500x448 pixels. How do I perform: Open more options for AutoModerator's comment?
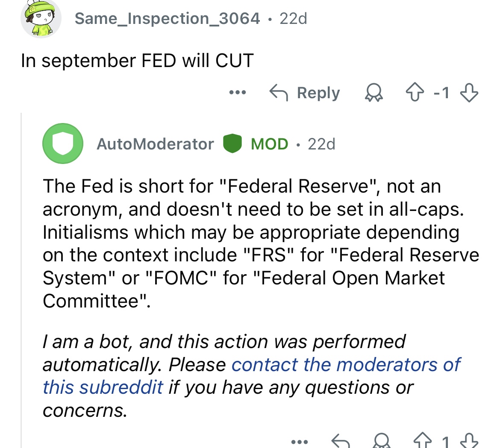299,442
